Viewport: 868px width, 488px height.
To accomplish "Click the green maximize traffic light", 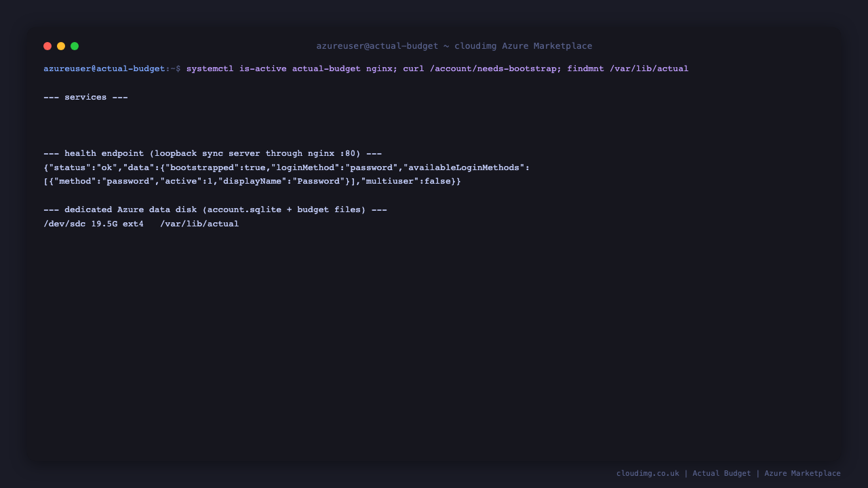I will (75, 46).
